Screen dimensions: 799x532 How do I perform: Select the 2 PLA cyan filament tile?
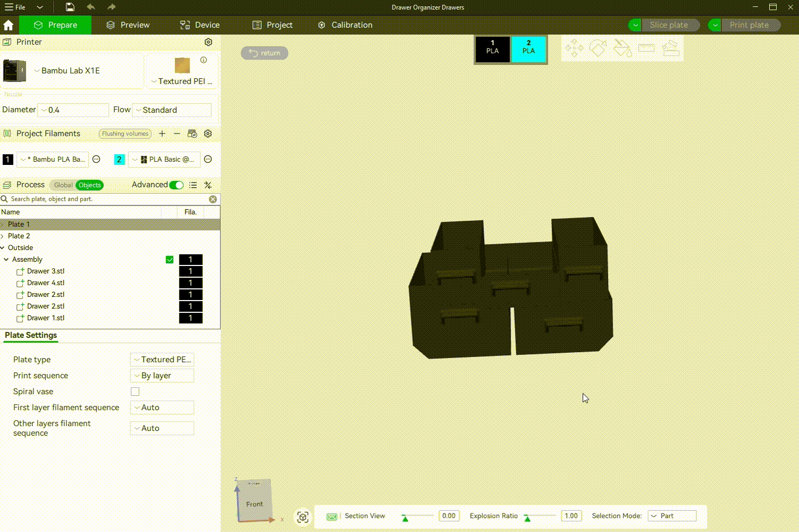pyautogui.click(x=529, y=49)
